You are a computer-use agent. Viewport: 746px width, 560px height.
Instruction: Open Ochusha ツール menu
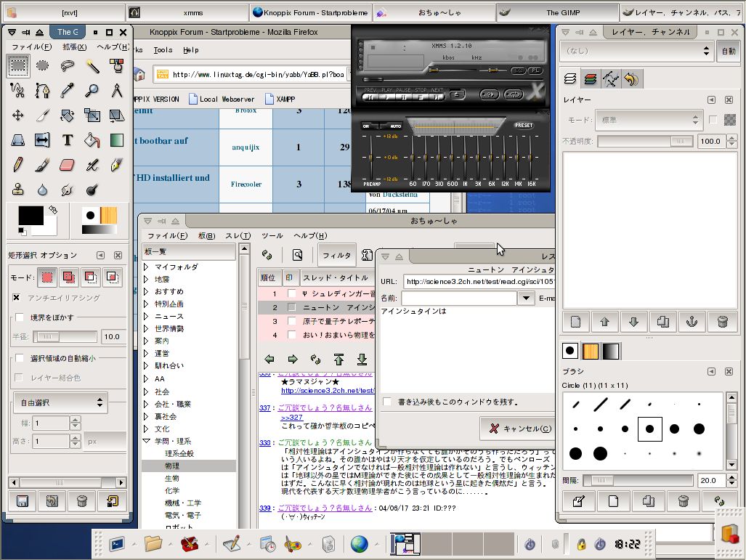coord(272,235)
